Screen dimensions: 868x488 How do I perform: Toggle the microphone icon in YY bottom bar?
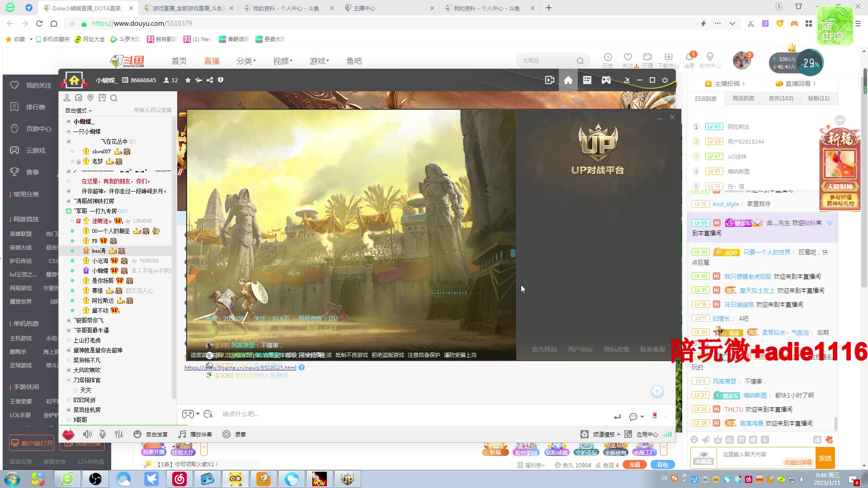103,434
